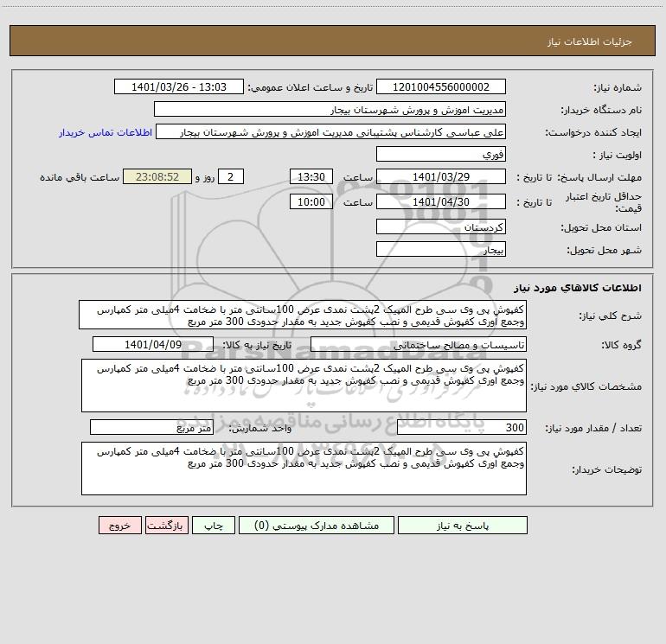Select the شماره نیاز field 1201004556000002

(441, 87)
